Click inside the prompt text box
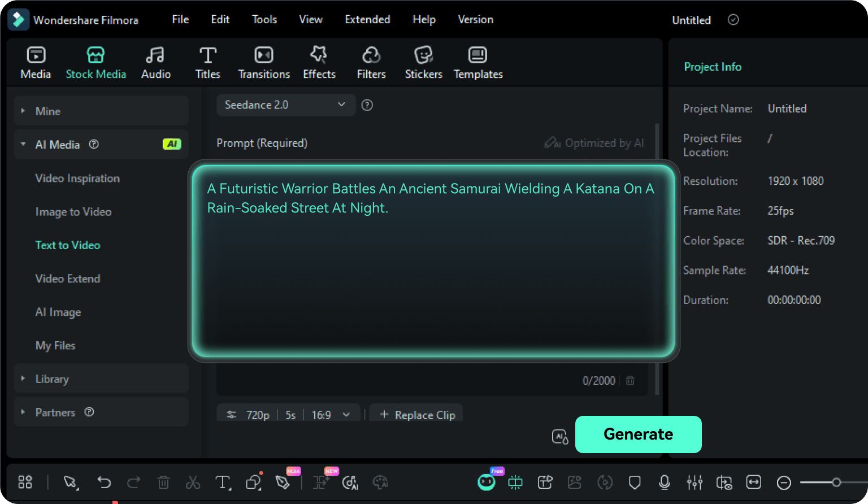 [433, 261]
